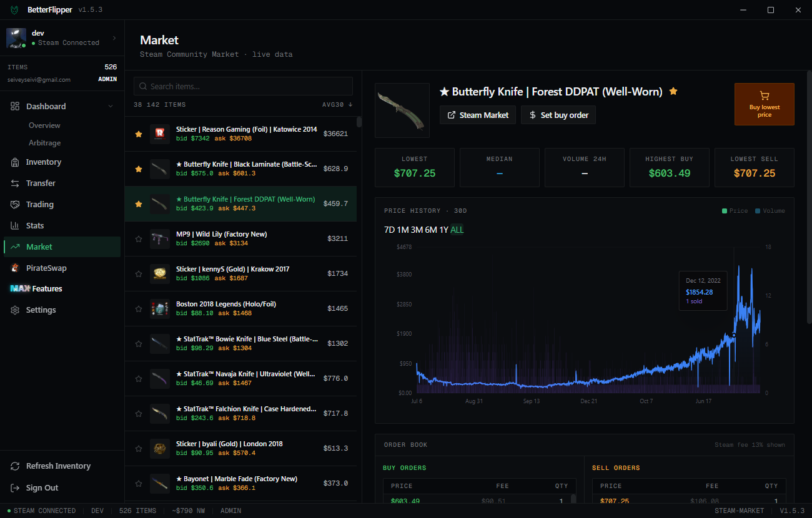Favorite Boston 2018 Legends item
Image resolution: width=812 pixels, height=518 pixels.
[139, 309]
